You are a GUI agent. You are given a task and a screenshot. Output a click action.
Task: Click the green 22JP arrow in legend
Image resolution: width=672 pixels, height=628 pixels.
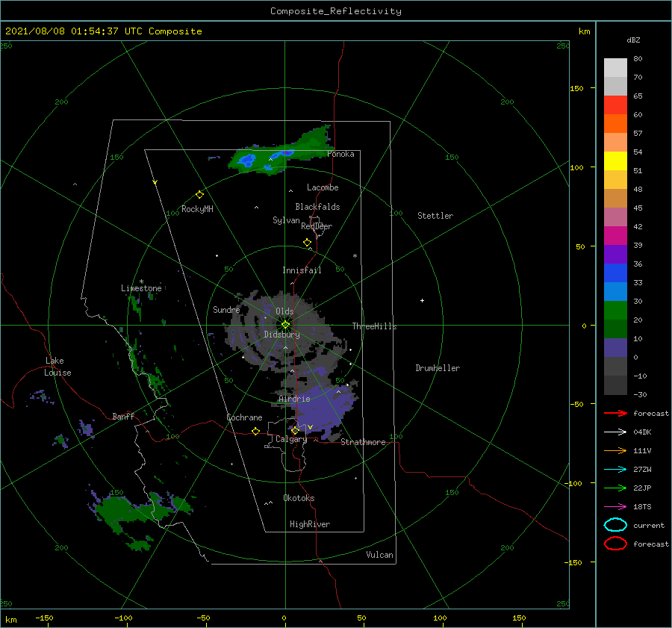point(615,488)
